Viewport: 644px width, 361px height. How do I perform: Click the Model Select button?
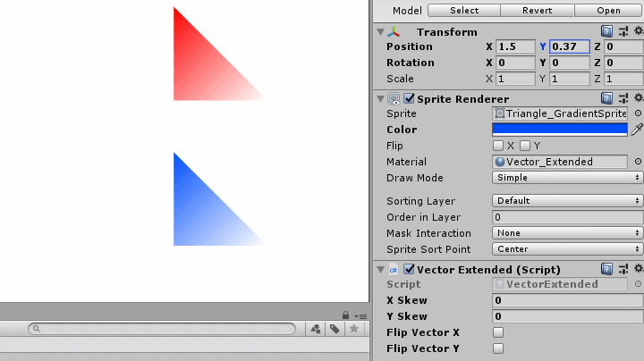coord(464,10)
